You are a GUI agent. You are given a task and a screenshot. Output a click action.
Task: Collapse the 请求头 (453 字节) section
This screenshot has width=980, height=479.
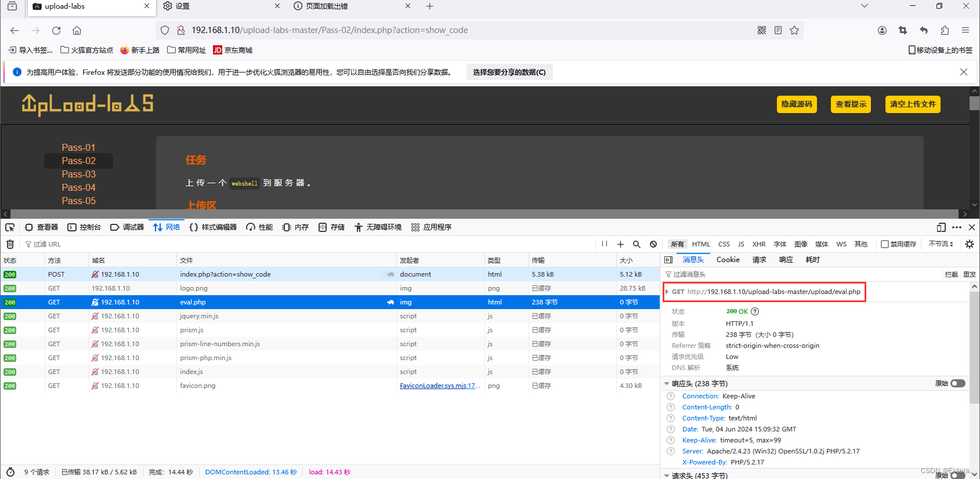pyautogui.click(x=667, y=476)
